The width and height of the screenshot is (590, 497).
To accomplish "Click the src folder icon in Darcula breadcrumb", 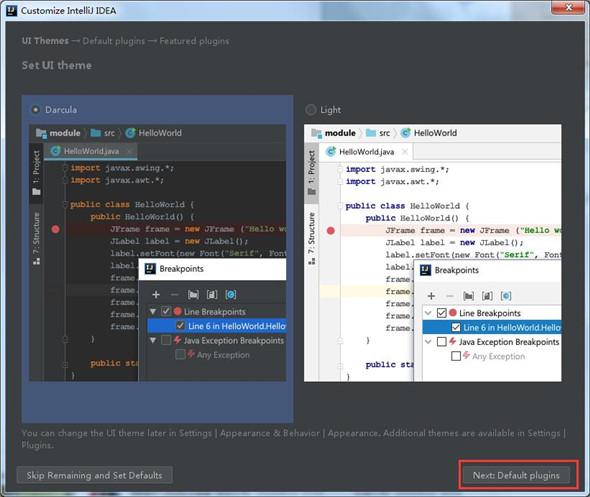I will coord(96,133).
